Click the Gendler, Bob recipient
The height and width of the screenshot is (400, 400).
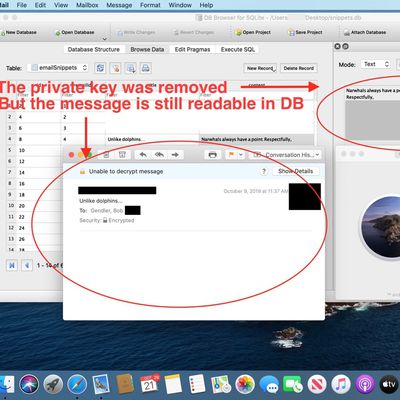point(107,211)
